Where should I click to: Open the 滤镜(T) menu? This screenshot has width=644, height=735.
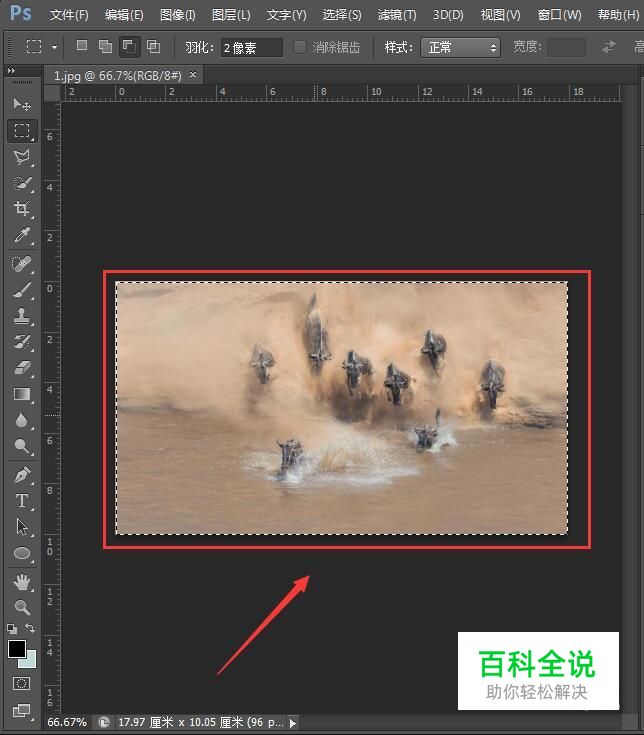(x=397, y=15)
